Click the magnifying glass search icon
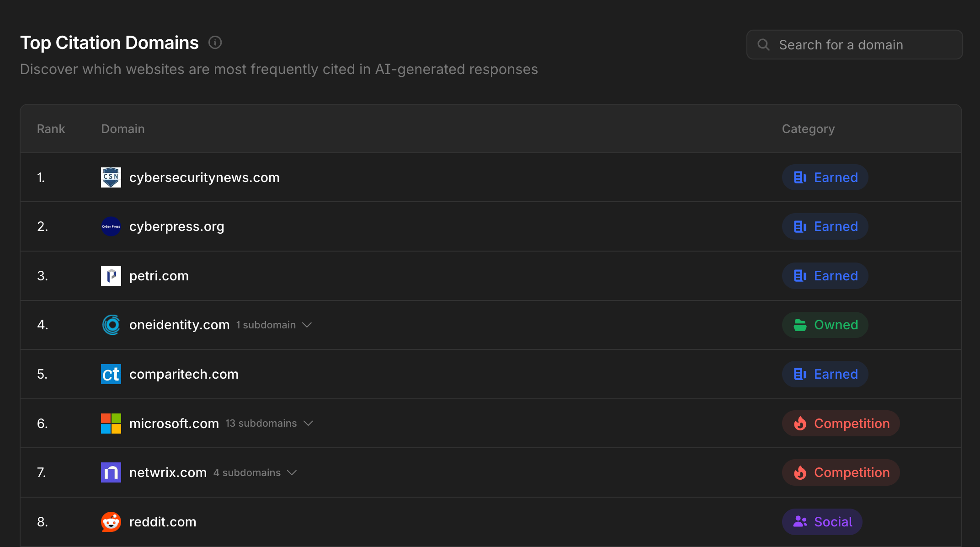Viewport: 980px width, 547px height. pyautogui.click(x=763, y=44)
